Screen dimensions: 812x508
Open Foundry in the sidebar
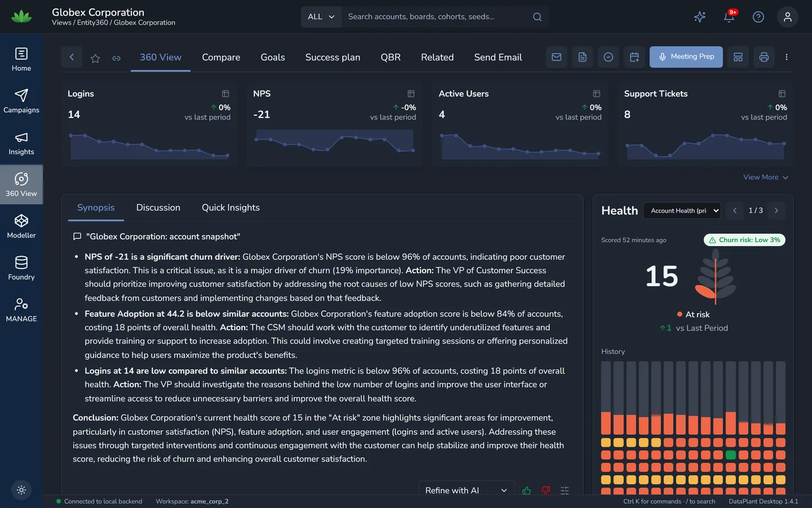[x=21, y=269]
